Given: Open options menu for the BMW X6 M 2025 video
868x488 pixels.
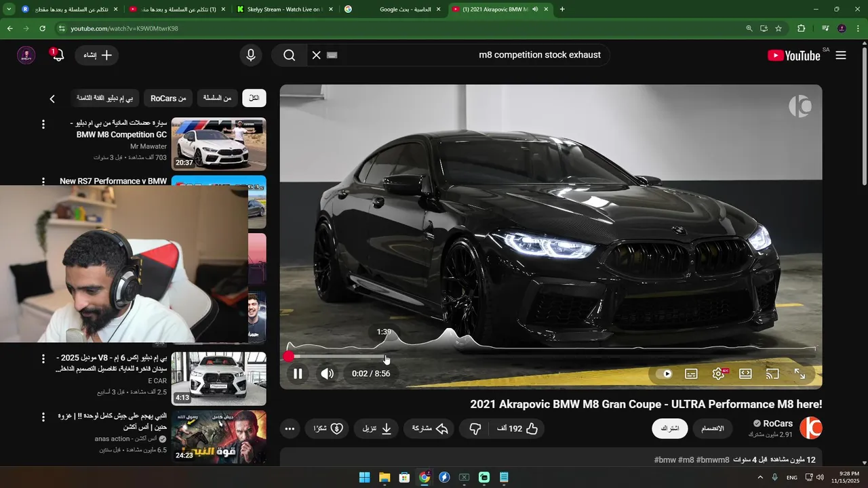Looking at the screenshot, I should pyautogui.click(x=43, y=358).
